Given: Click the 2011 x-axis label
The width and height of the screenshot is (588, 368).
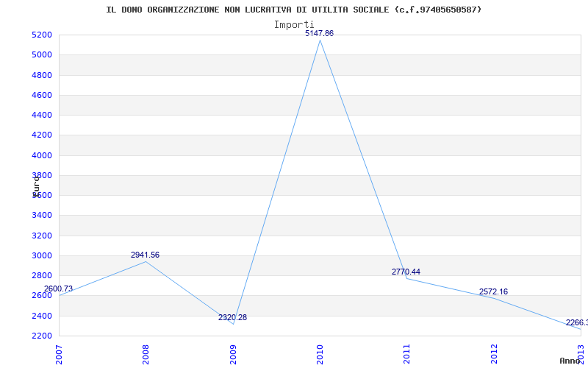Looking at the screenshot, I should (x=407, y=354).
